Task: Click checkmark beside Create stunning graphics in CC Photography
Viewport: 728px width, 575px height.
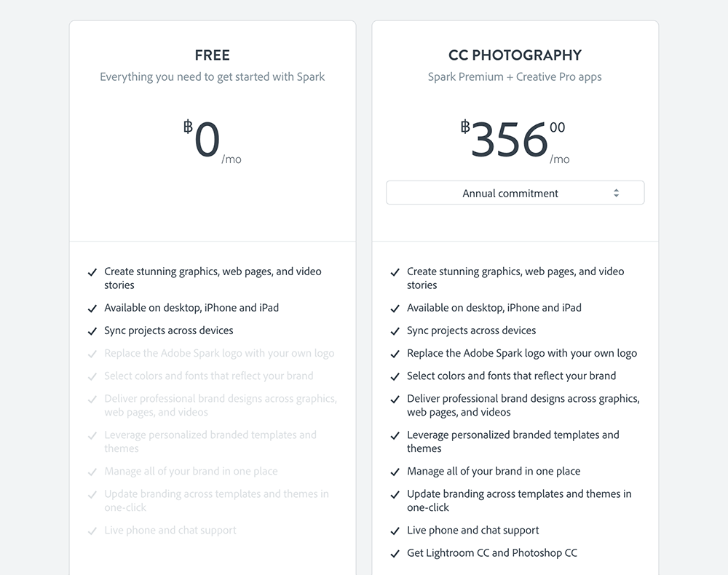Action: (395, 272)
